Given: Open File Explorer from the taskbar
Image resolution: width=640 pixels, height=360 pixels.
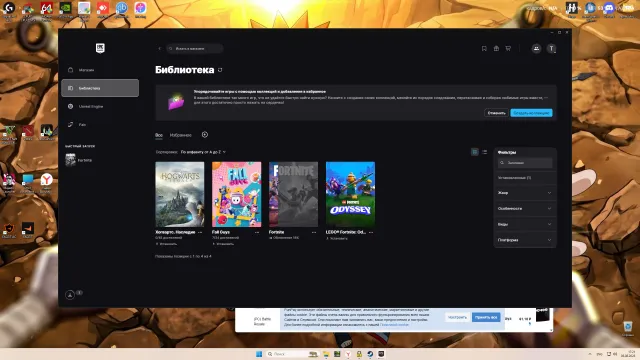Looking at the screenshot, I should click(x=326, y=354).
